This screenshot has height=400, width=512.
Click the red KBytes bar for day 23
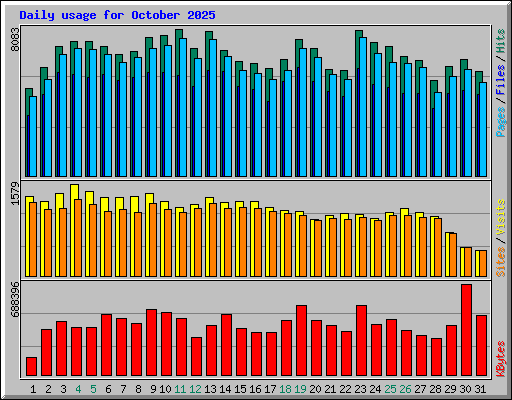pos(361,340)
